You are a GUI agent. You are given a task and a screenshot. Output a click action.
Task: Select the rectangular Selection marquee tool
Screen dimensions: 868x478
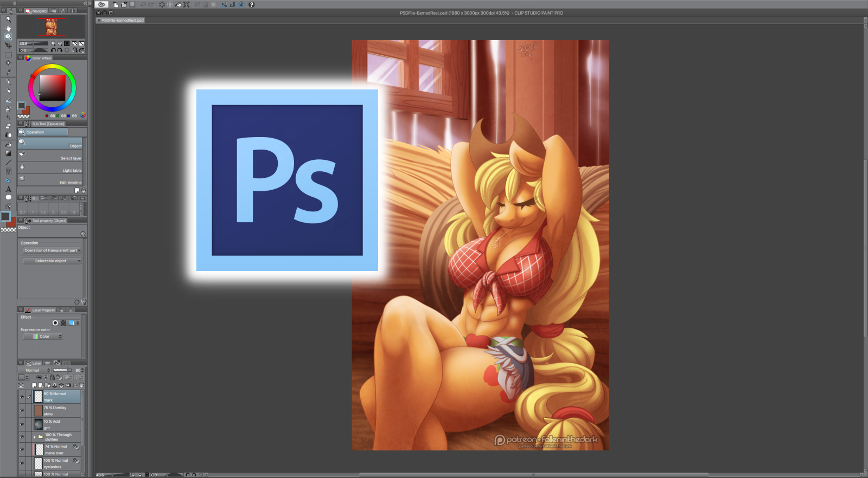tap(8, 55)
